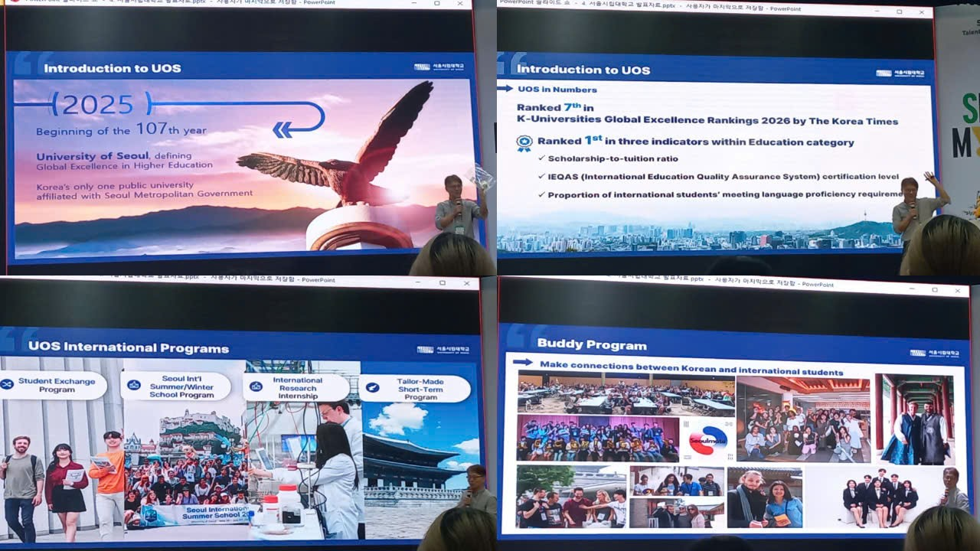Close the PowerPoint window showing UOS in Numbers

[x=921, y=12]
